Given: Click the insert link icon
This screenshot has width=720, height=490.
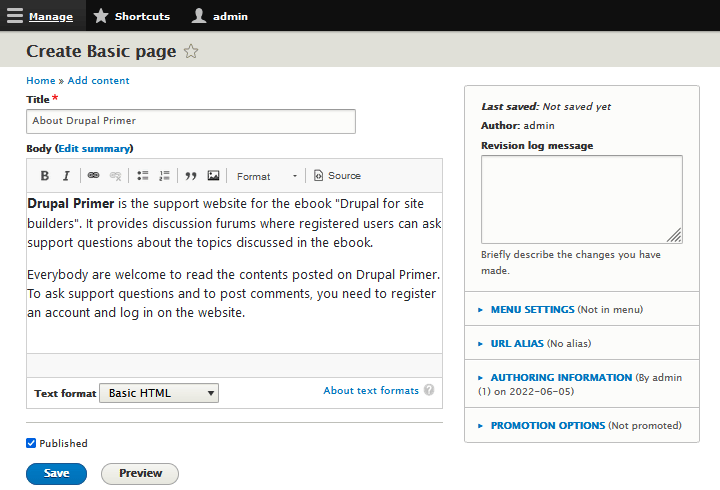Looking at the screenshot, I should [x=93, y=176].
